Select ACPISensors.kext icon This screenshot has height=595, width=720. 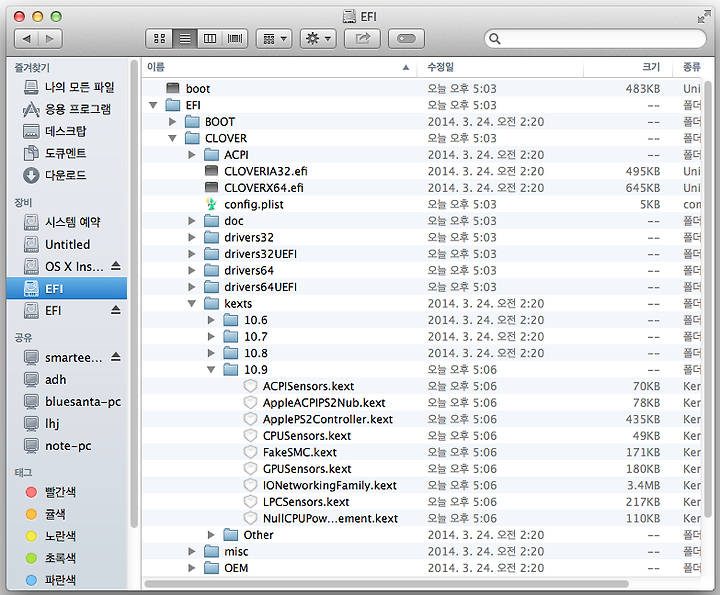250,386
